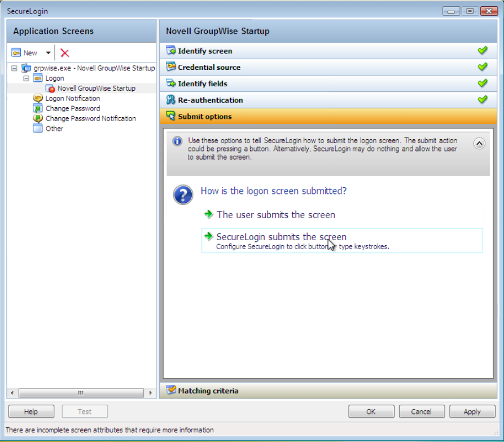Click the Identify fields icon
This screenshot has height=442, width=504.
pyautogui.click(x=170, y=83)
